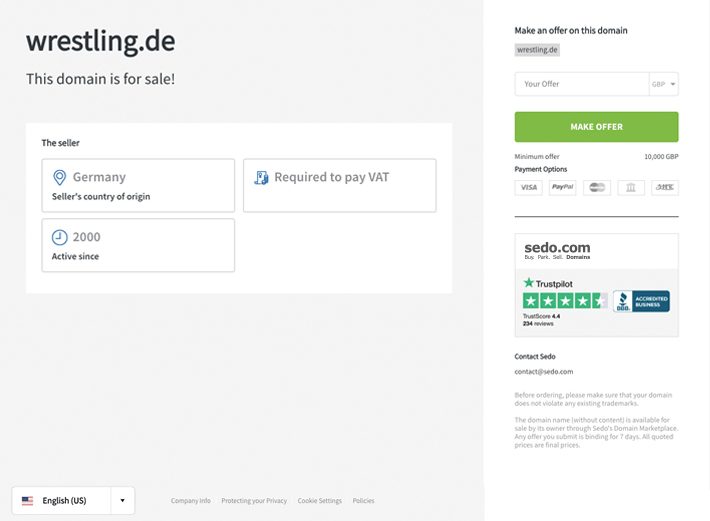Image resolution: width=710 pixels, height=521 pixels.
Task: Click the Mastercard payment icon
Action: (x=597, y=187)
